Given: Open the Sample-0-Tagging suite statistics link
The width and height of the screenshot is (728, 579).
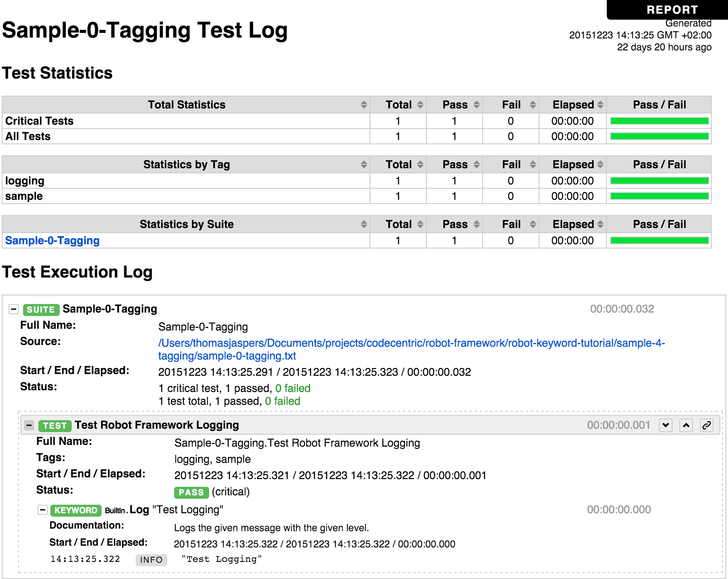Looking at the screenshot, I should (x=52, y=241).
